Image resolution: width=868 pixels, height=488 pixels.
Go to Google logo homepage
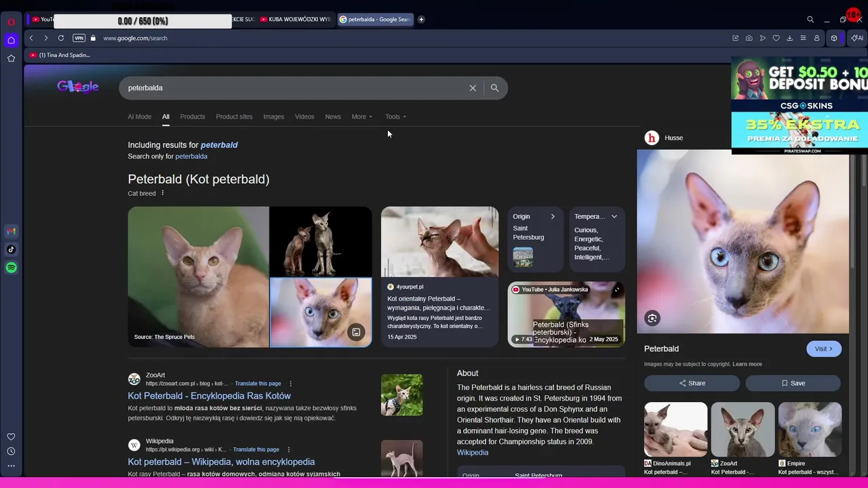coord(78,87)
